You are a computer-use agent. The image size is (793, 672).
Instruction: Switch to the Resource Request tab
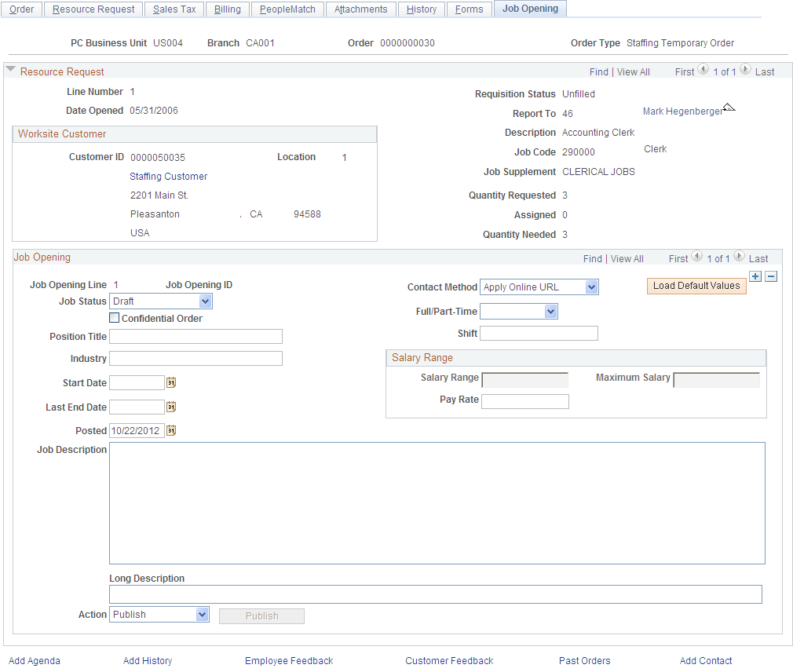tap(93, 9)
